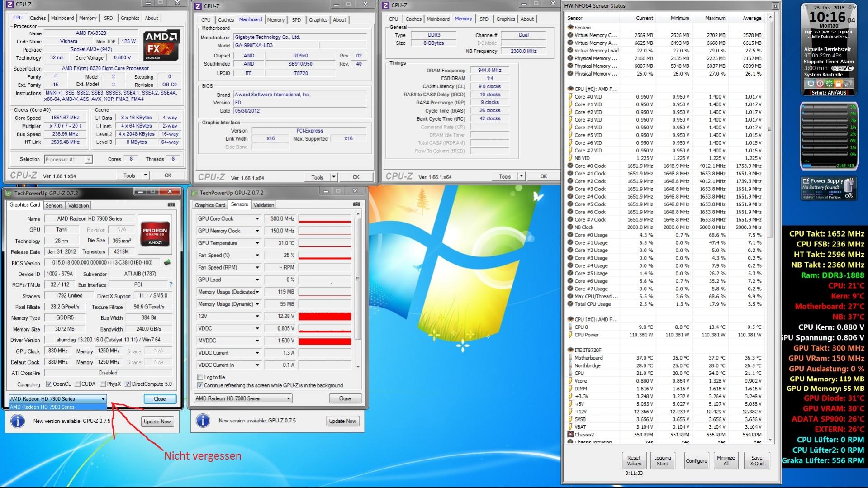Click the System group icon in HWiNFO64

point(570,28)
